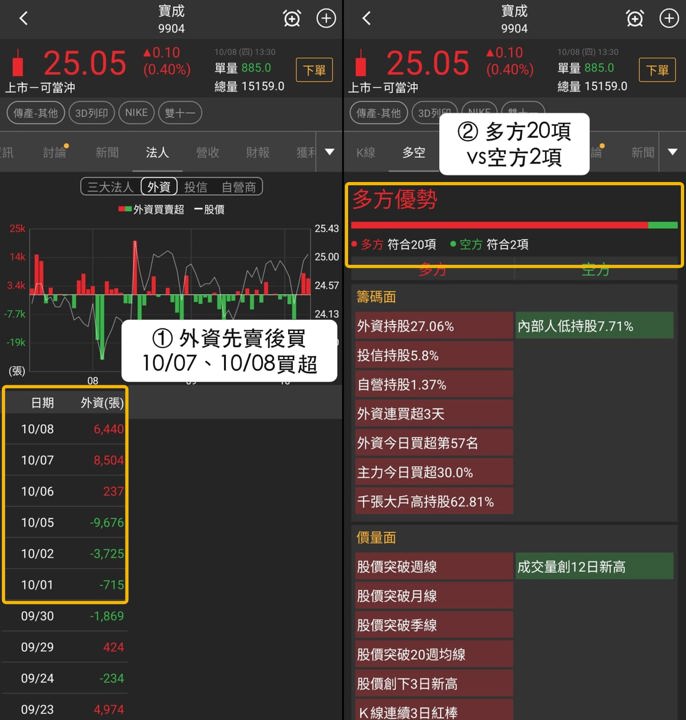Tap 外資連買超3天 item

pos(433,414)
